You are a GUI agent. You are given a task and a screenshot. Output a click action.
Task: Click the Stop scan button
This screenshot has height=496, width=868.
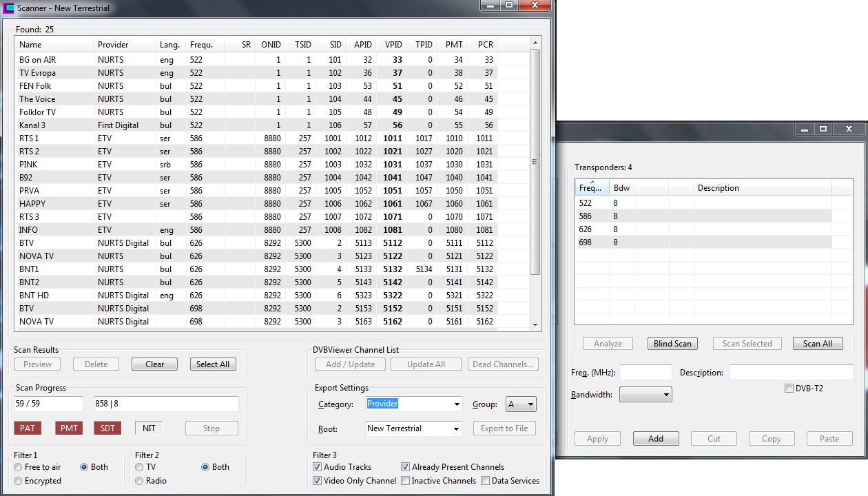[x=211, y=428]
